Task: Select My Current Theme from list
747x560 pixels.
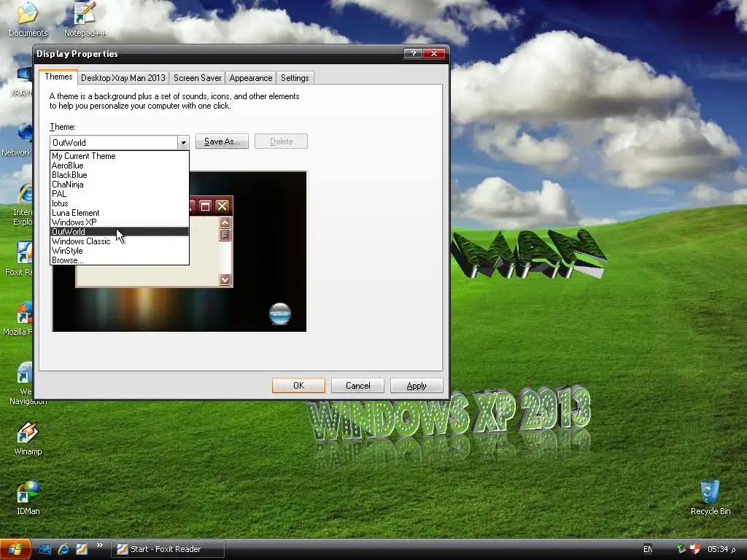Action: point(120,156)
